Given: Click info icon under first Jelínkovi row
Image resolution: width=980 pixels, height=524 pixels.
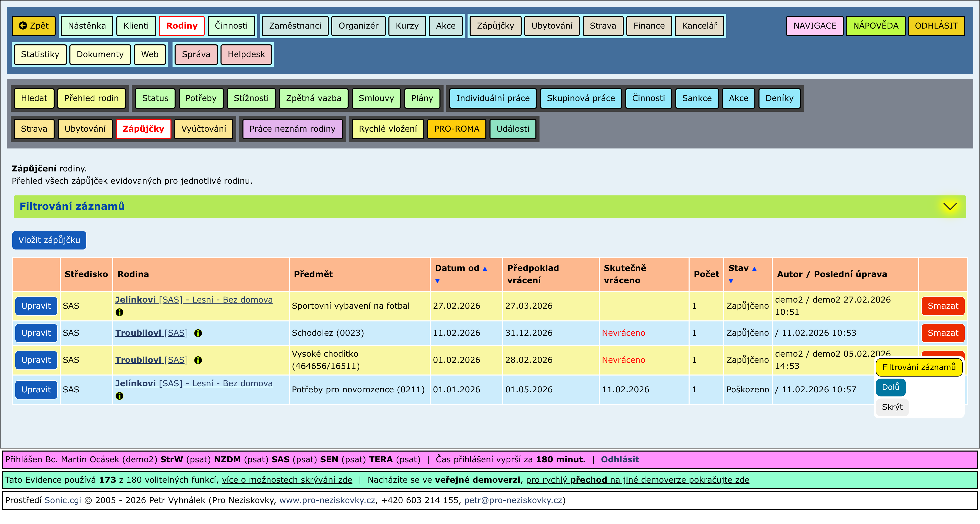Looking at the screenshot, I should tap(119, 312).
